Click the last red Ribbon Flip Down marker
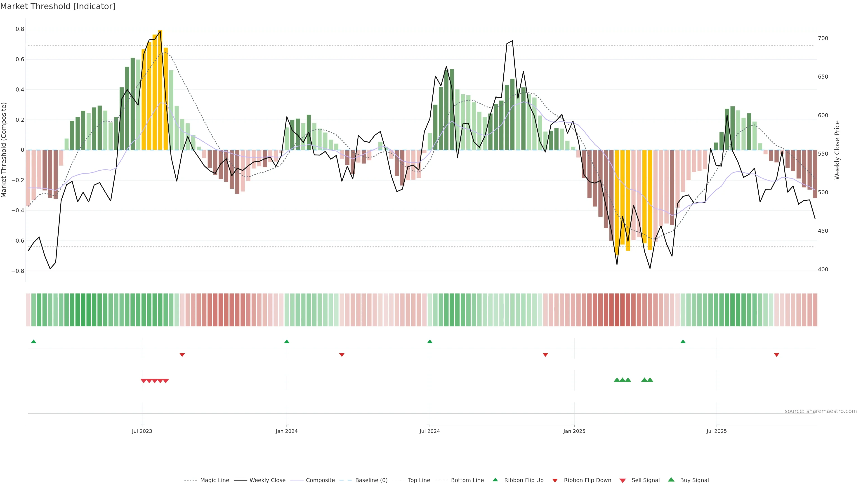This screenshot has height=488, width=868. coord(776,355)
